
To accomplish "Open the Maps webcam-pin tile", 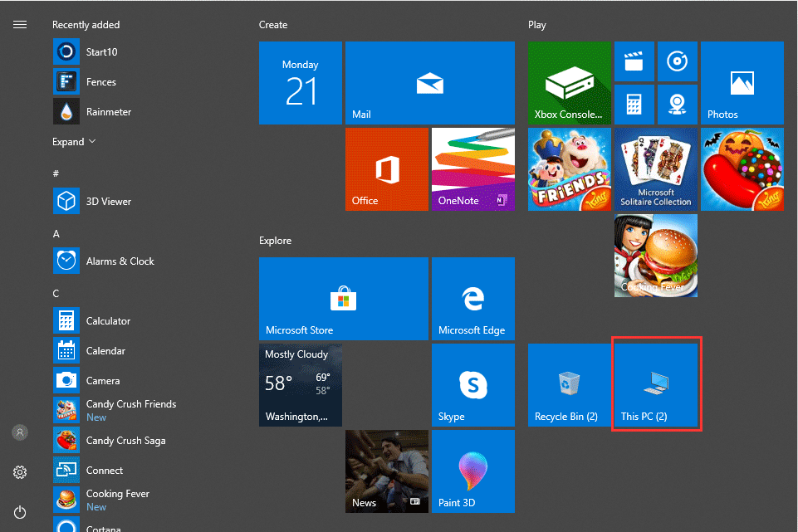I will pos(678,105).
